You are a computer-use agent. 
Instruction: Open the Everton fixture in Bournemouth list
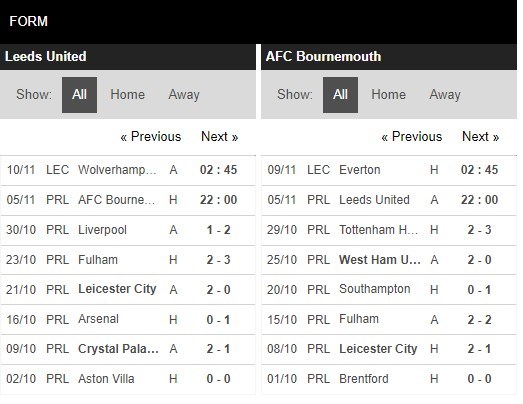tap(389, 170)
